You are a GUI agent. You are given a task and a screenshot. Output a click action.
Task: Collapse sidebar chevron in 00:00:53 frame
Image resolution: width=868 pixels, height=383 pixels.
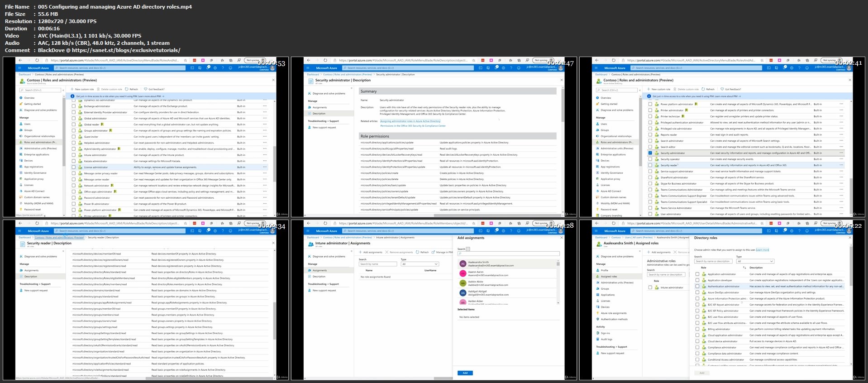coord(64,90)
